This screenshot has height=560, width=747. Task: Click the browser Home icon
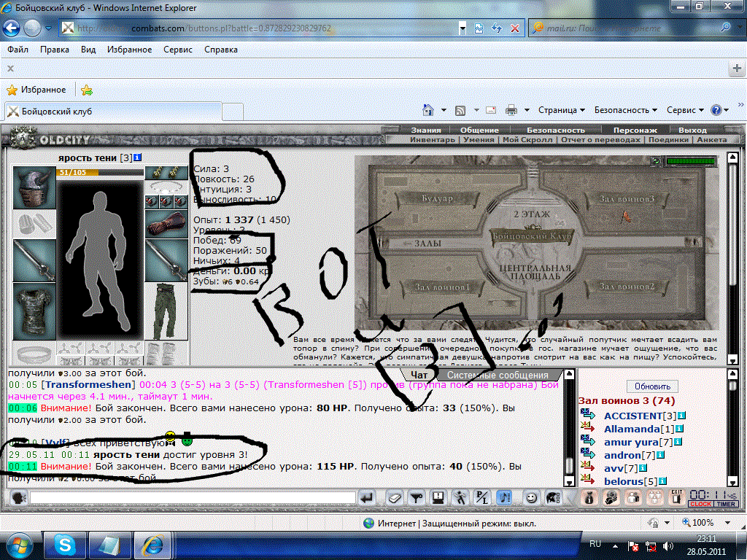click(x=427, y=110)
